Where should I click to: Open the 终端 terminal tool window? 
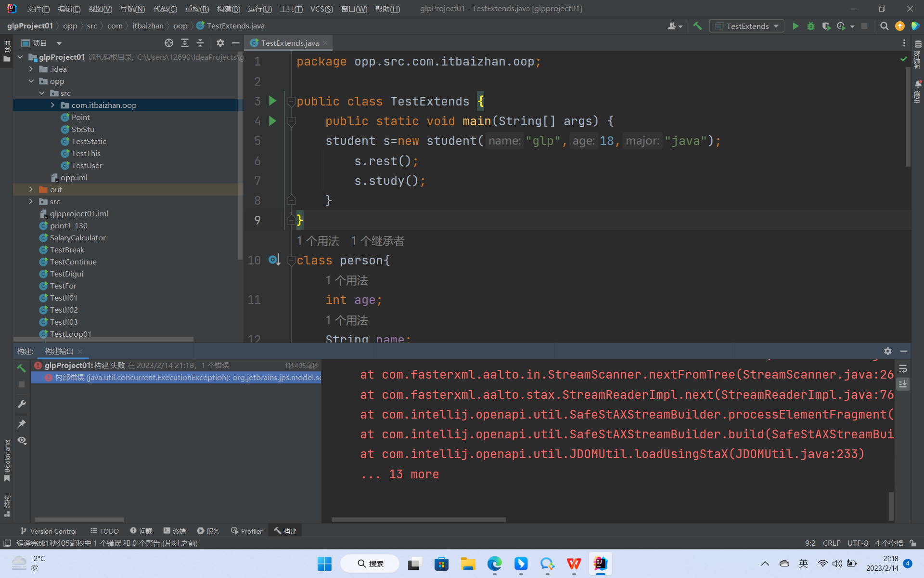(174, 531)
